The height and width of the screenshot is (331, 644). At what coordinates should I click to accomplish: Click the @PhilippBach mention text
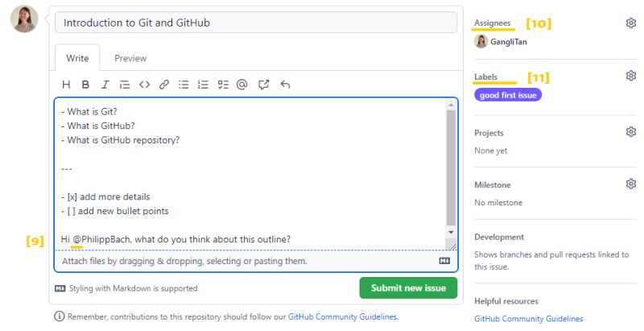[x=101, y=239]
